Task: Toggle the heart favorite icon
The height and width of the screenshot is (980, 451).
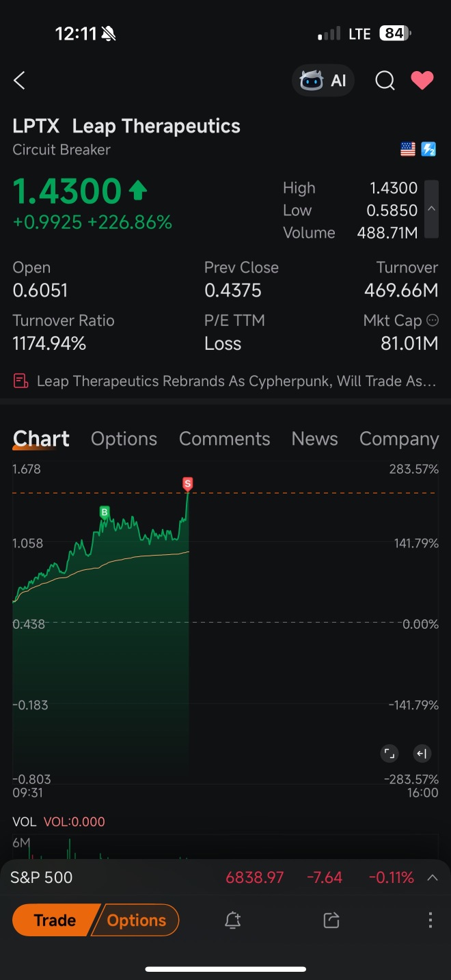Action: click(422, 81)
